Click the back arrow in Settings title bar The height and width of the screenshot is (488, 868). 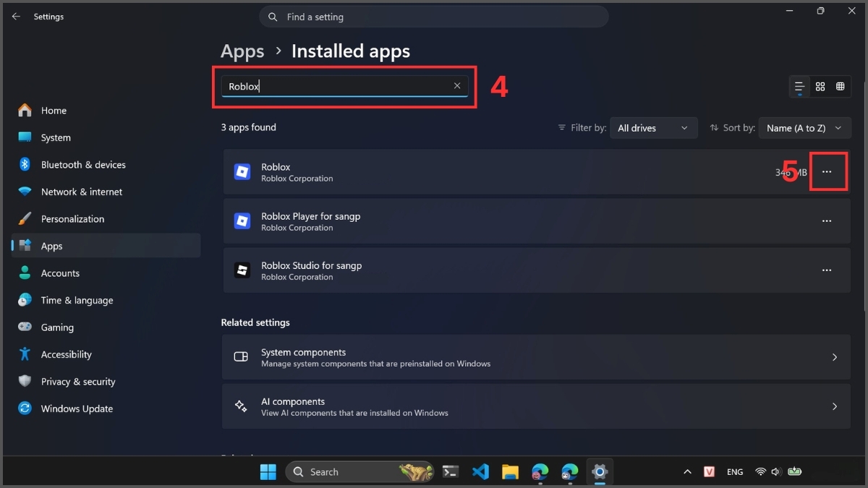(16, 17)
